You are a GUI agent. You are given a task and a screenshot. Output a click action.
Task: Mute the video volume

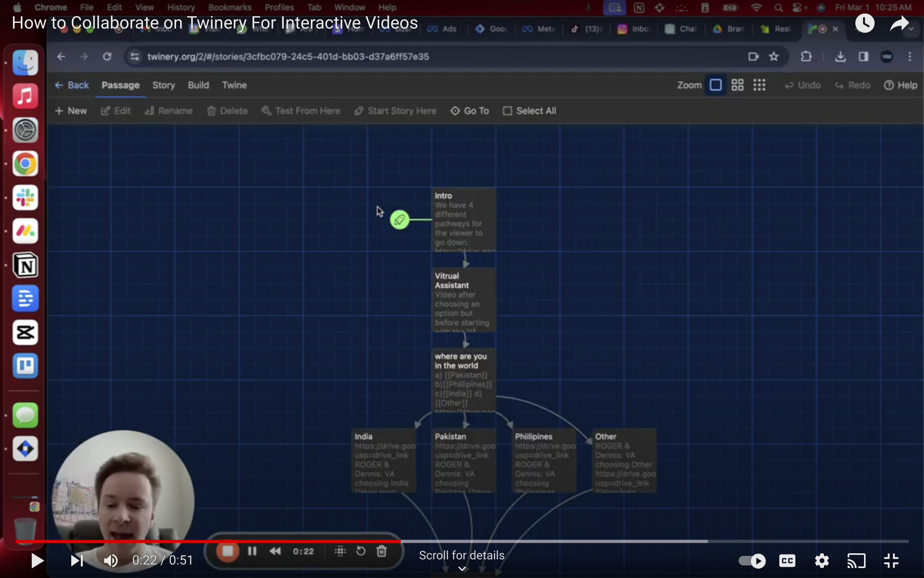point(111,560)
